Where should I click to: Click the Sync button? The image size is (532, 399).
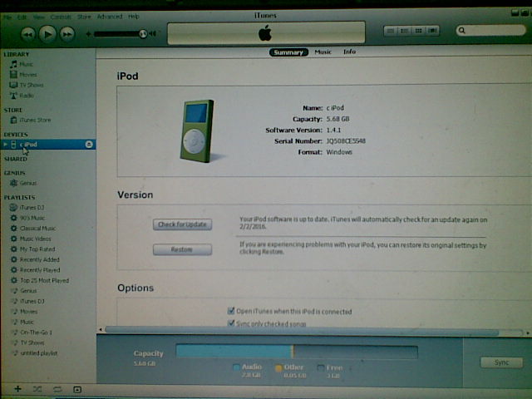tap(501, 362)
